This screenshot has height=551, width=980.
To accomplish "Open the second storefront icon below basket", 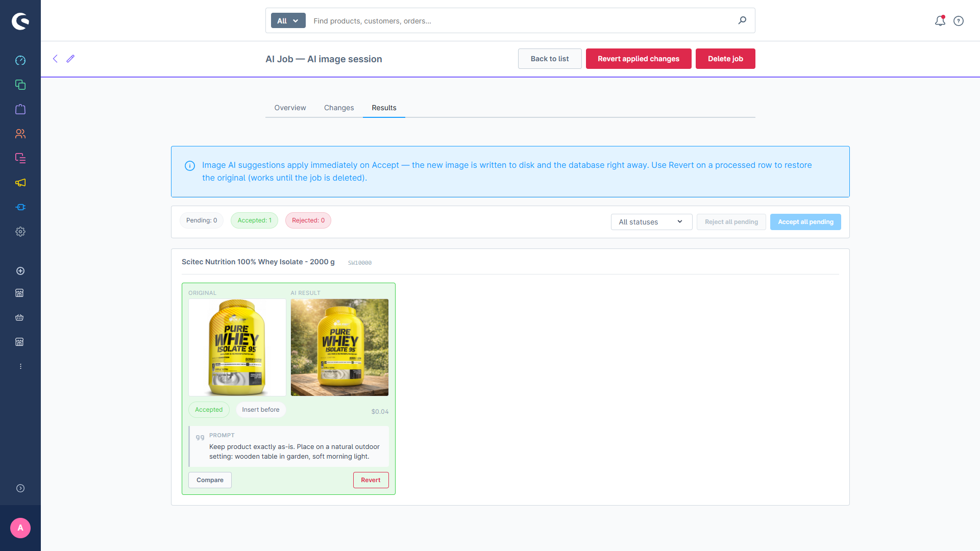I will (19, 342).
